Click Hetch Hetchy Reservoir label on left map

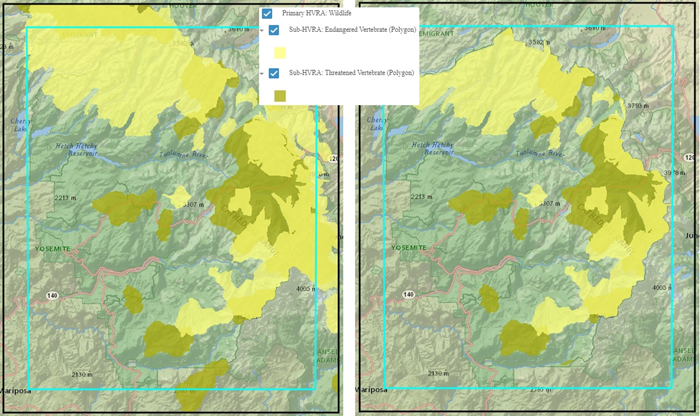point(78,149)
